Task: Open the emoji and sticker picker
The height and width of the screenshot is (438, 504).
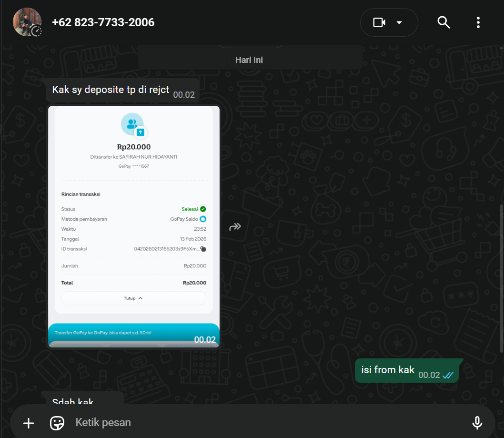Action: [x=57, y=423]
